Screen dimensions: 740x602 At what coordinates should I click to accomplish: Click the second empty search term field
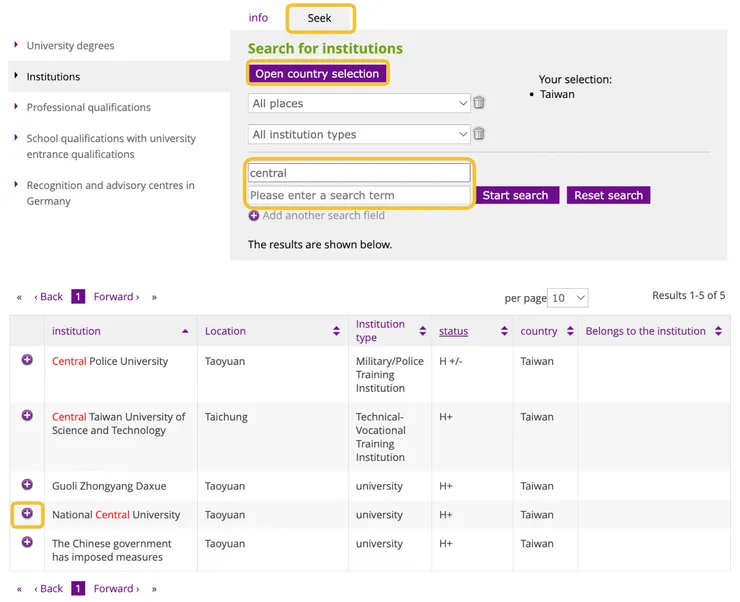[x=358, y=195]
